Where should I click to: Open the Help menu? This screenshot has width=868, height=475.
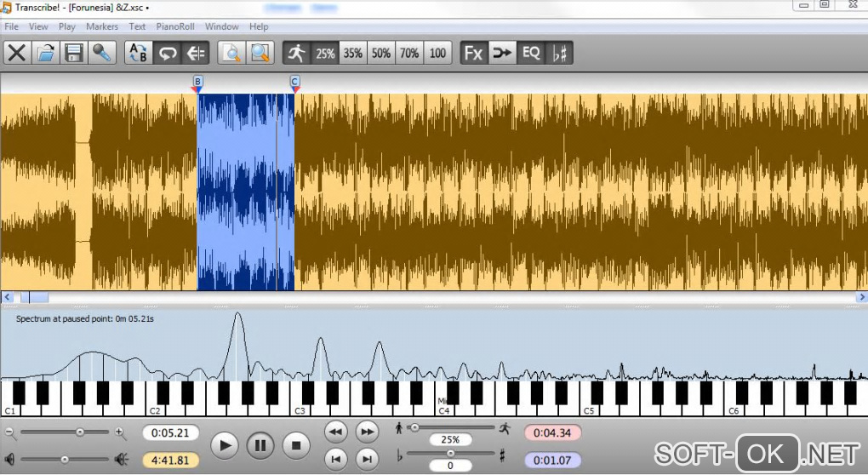pos(259,26)
